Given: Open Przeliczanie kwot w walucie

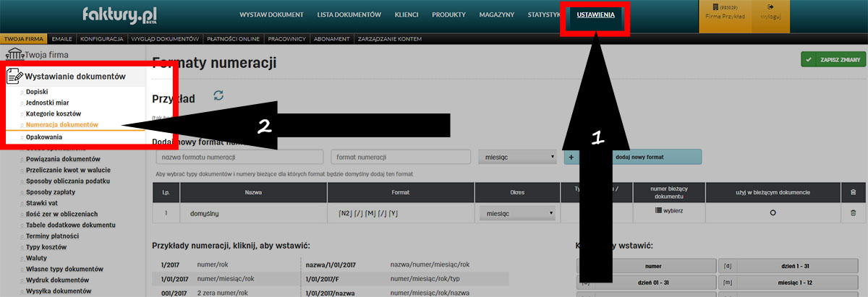Looking at the screenshot, I should click(x=67, y=169).
